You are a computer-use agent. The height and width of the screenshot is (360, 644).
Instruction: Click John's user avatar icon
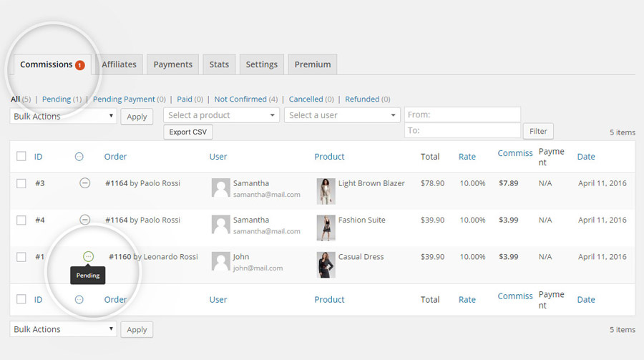(220, 262)
